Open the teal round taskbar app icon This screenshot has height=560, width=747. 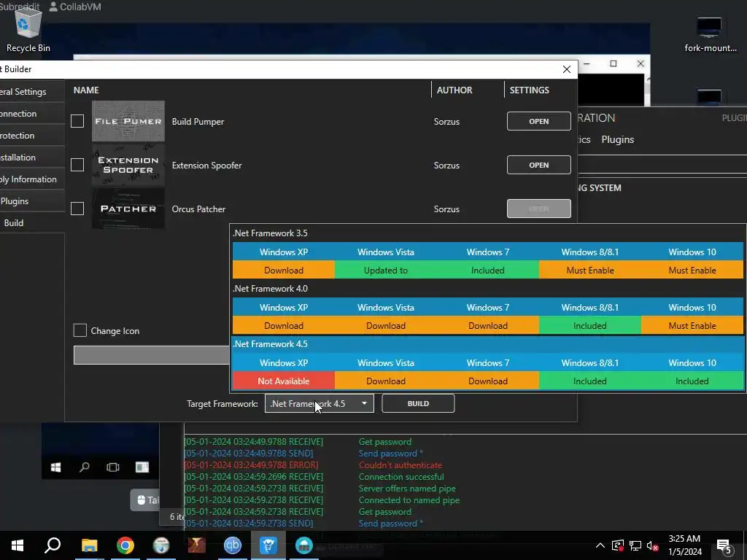tap(304, 545)
